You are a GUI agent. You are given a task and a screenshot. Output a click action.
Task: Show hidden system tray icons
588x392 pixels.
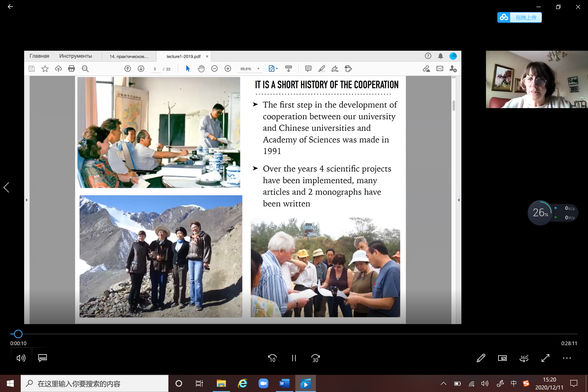443,383
